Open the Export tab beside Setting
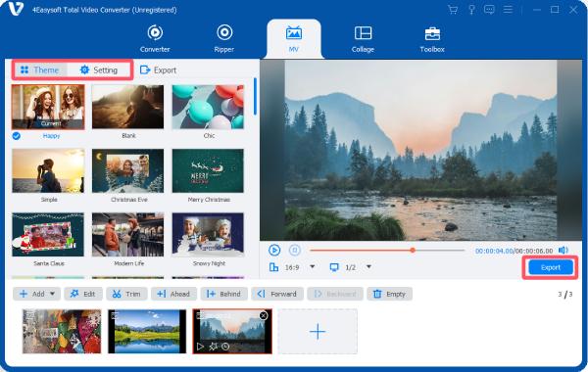 (x=158, y=70)
